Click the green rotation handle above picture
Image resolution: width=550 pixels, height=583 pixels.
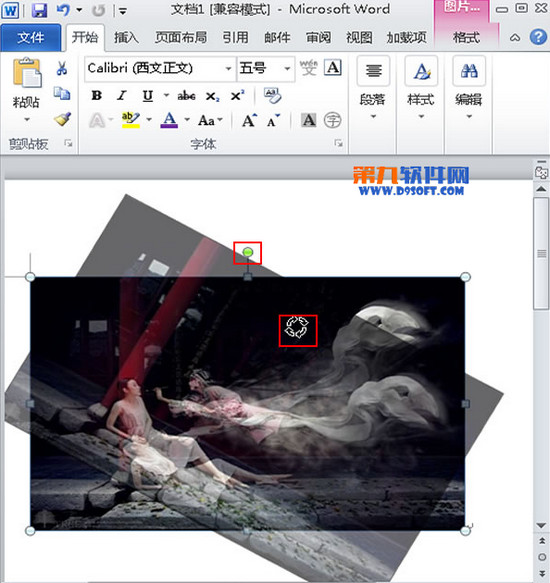(248, 252)
